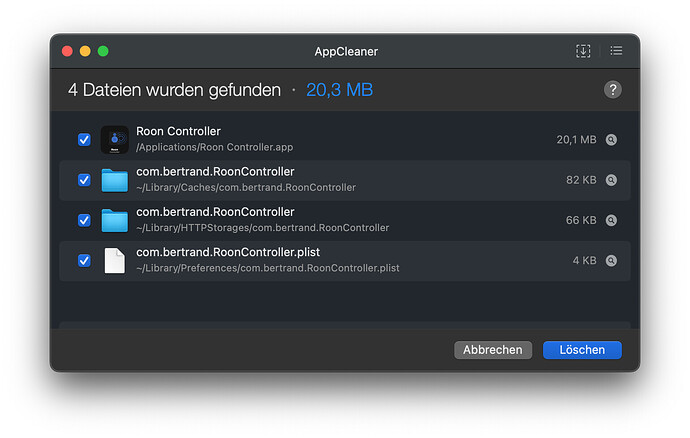Reveal Caches folder using its magnifier icon
The image size is (690, 438).
click(611, 180)
